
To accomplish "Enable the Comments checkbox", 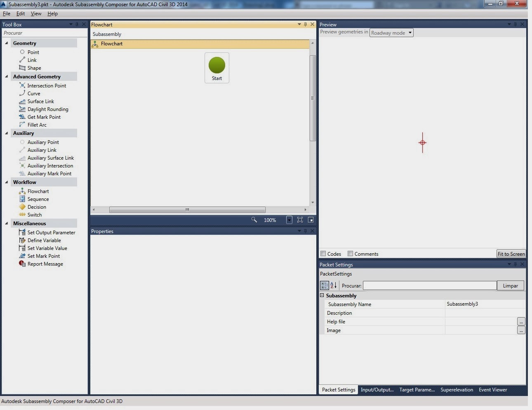I will pos(350,254).
